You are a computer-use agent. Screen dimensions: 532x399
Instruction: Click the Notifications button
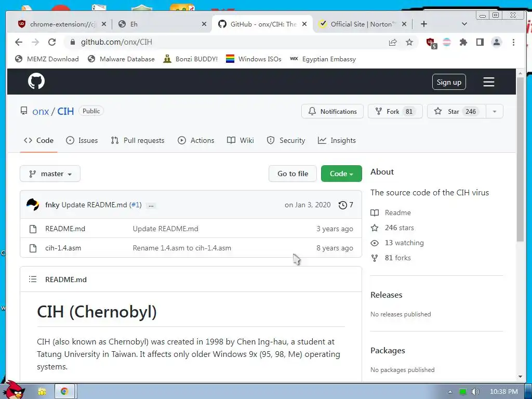point(332,111)
